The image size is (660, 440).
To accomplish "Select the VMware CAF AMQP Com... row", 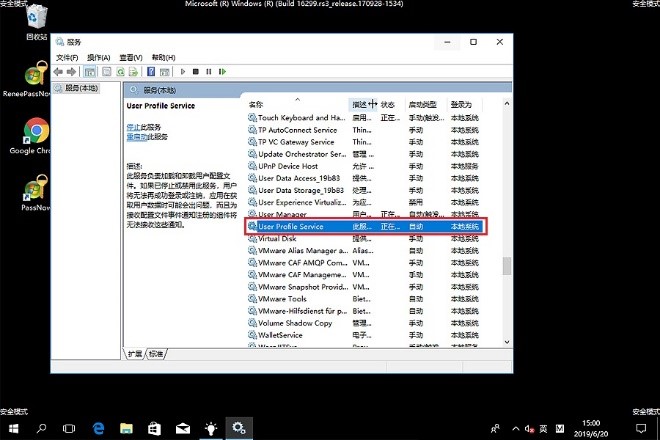I will [364, 263].
